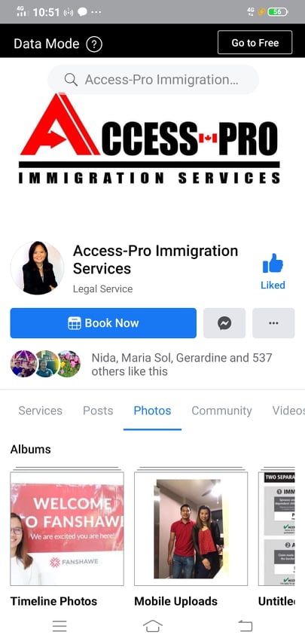Image resolution: width=305 pixels, height=644 pixels.
Task: Open the Android recent-apps menu icon
Action: tap(59, 626)
